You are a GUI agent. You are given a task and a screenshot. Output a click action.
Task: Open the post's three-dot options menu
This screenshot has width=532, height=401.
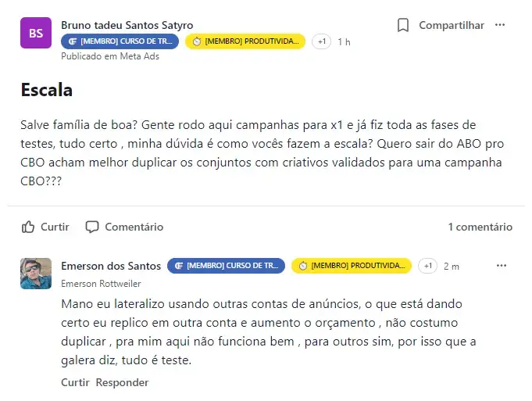[x=500, y=25]
